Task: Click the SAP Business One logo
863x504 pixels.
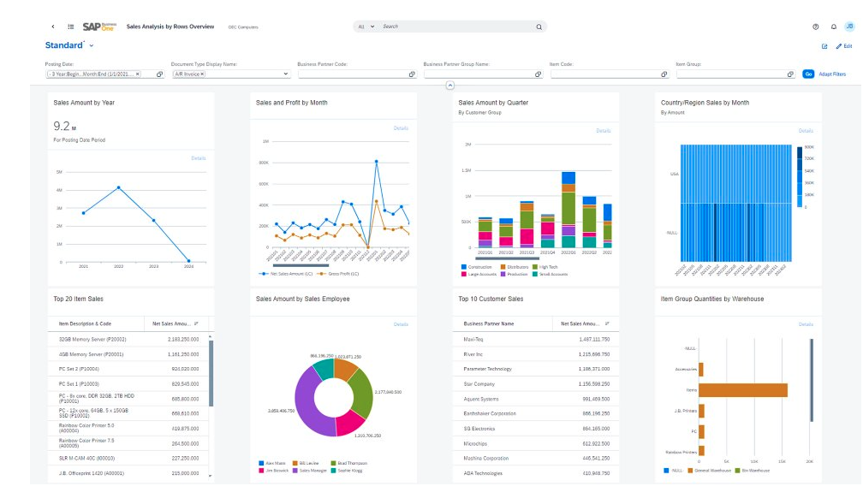Action: (x=99, y=27)
